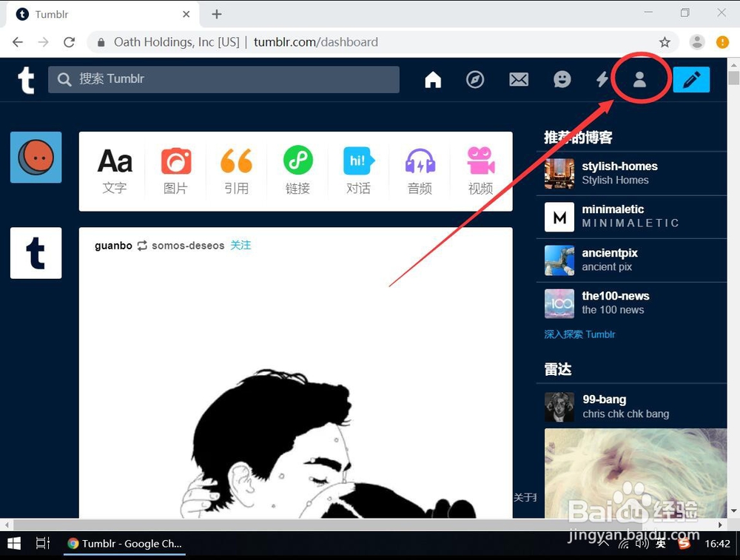Open the 99-bang blog thumbnail
Screen dimensions: 740x560
click(x=559, y=406)
